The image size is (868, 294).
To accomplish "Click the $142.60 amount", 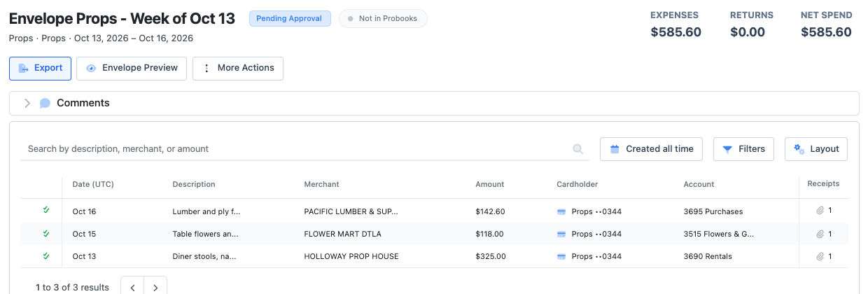I will click(490, 211).
